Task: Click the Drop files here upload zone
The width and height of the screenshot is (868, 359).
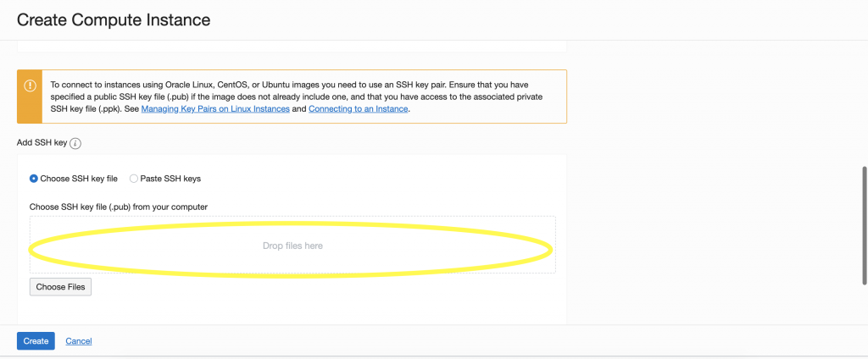Action: tap(292, 245)
